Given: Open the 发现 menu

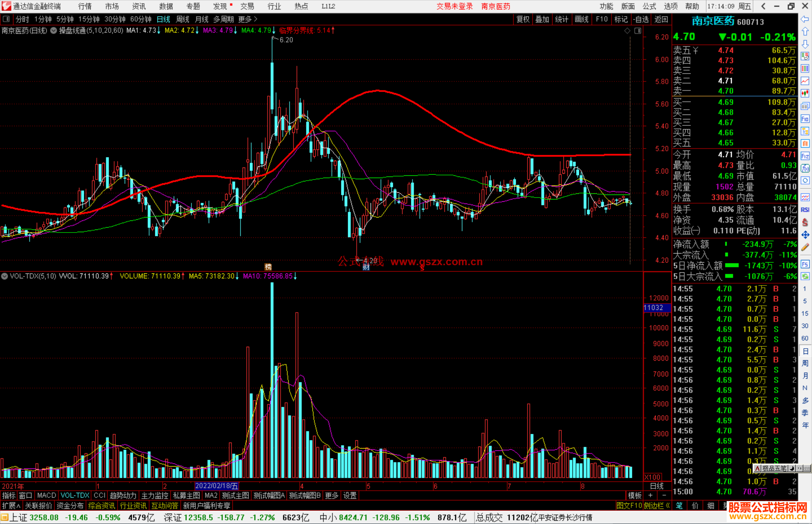Looking at the screenshot, I should point(220,6).
